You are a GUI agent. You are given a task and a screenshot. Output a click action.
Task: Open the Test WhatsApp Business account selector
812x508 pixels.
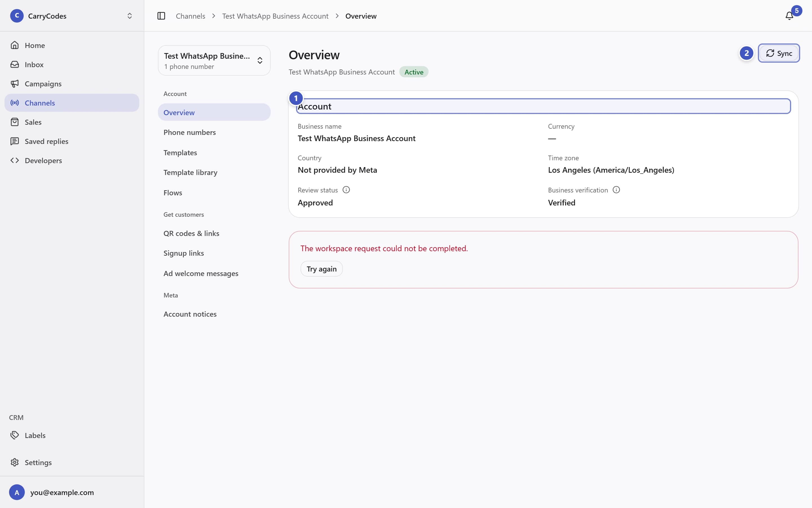pos(214,60)
